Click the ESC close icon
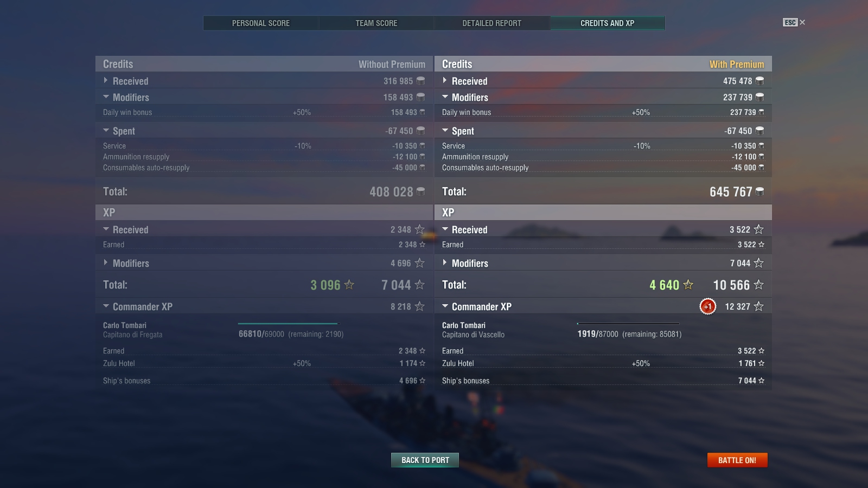868x488 pixels. click(x=794, y=22)
